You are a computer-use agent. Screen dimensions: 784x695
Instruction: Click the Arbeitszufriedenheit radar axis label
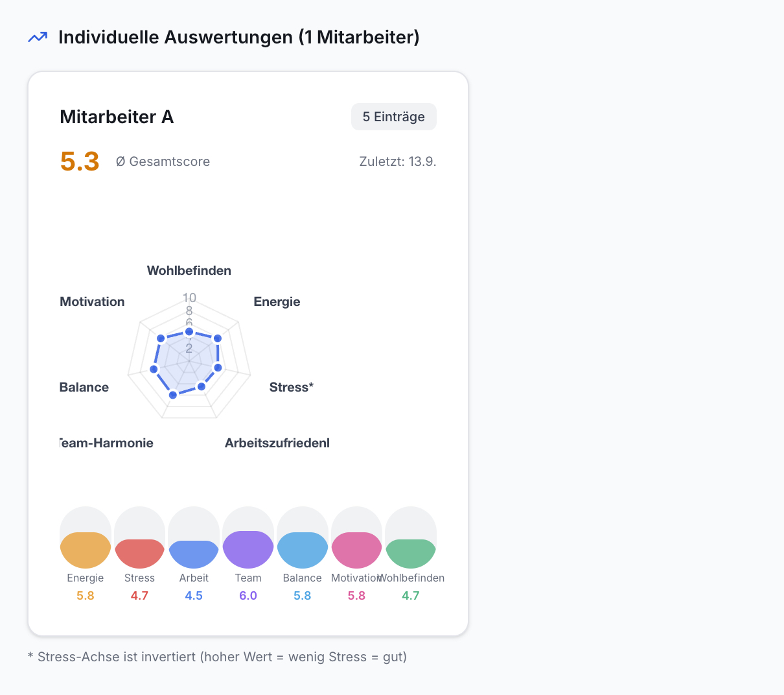(277, 443)
